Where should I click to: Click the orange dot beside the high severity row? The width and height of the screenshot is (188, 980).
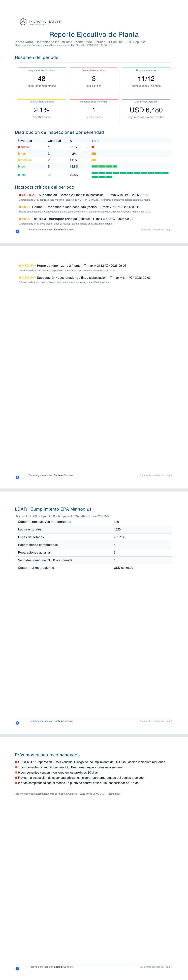[x=19, y=154]
